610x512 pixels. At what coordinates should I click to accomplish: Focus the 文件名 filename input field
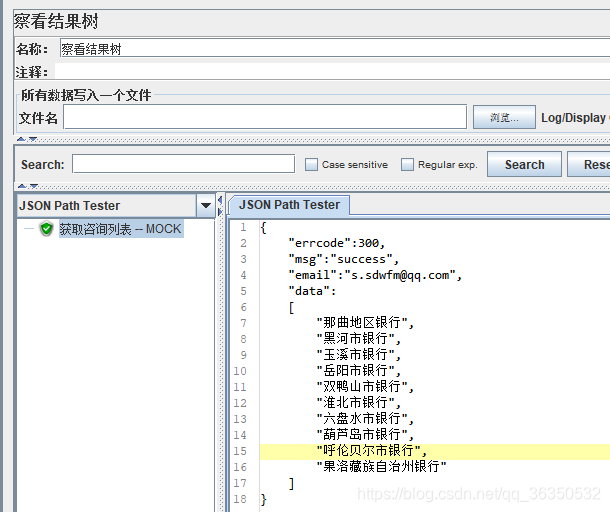coord(265,117)
